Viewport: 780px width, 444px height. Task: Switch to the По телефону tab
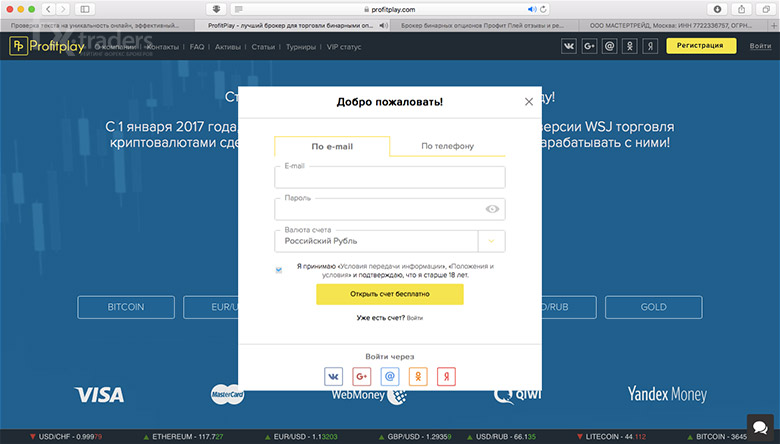(447, 146)
